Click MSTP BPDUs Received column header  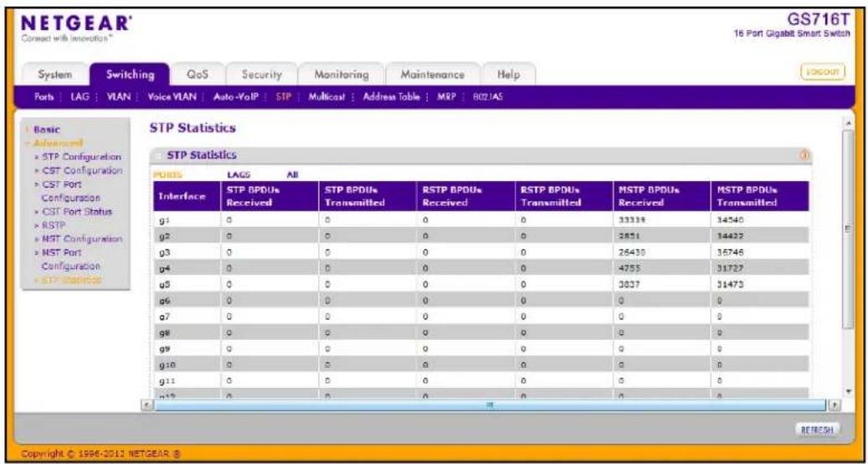(x=660, y=196)
